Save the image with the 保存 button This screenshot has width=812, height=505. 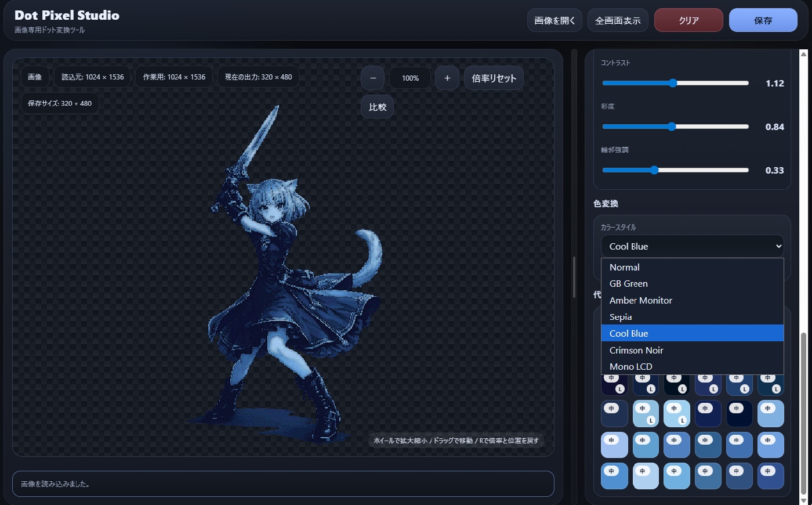click(x=763, y=20)
